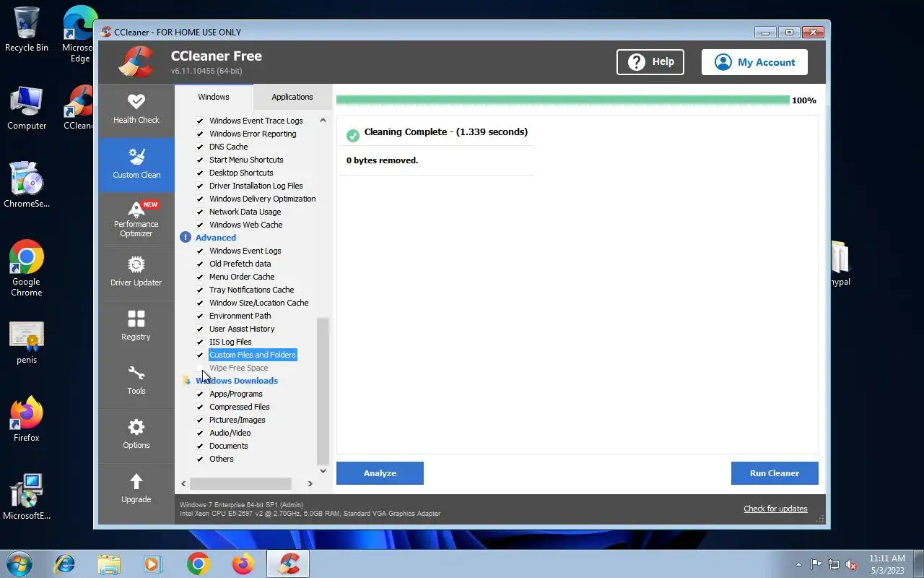This screenshot has width=924, height=578.
Task: Uncheck the DNS Cache option
Action: click(200, 147)
